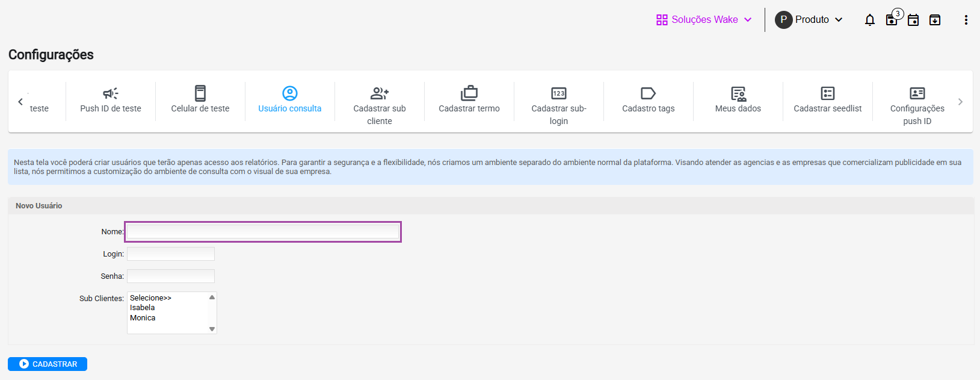Click the Produto account name
980x380 pixels.
(812, 20)
